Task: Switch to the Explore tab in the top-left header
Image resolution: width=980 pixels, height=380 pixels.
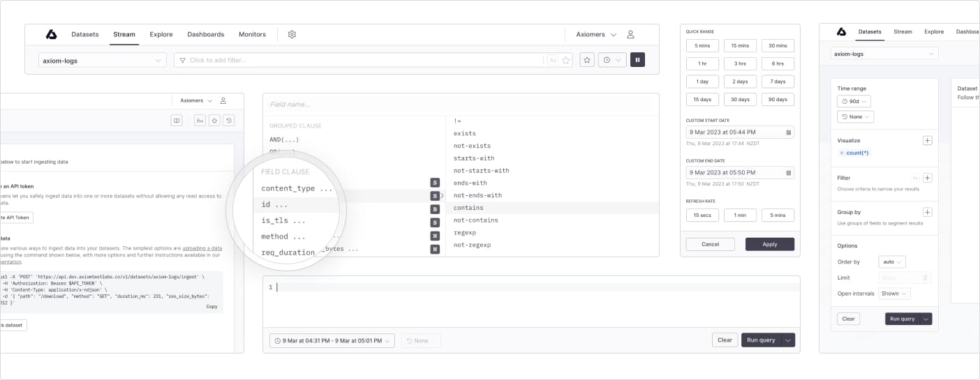Action: pyautogui.click(x=161, y=34)
